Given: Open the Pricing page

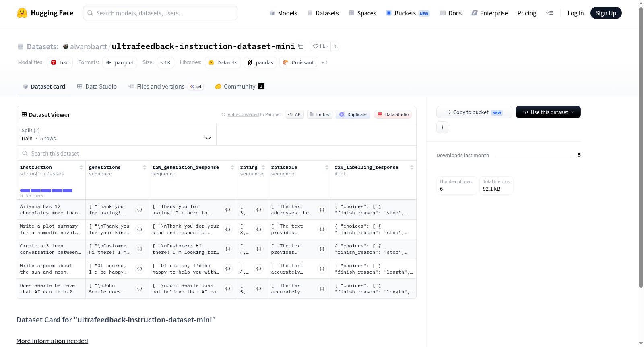Looking at the screenshot, I should (527, 13).
